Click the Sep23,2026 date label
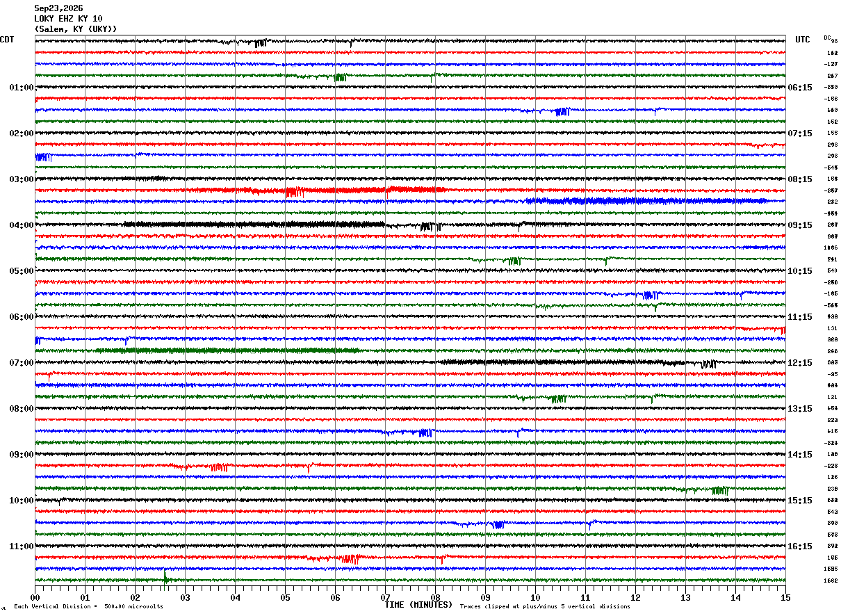The height and width of the screenshot is (616, 841). 58,8
